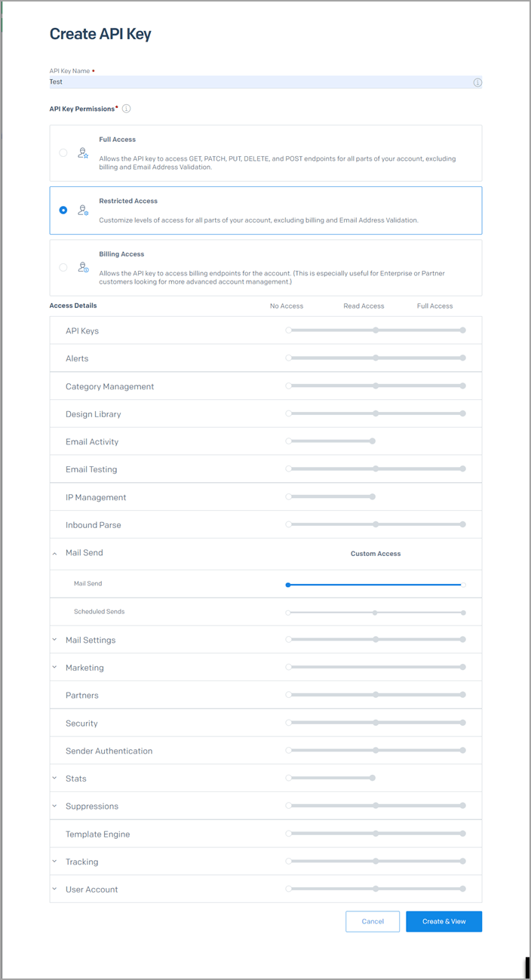This screenshot has width=531, height=980.
Task: Set Partners slider to Read Access
Action: click(376, 695)
